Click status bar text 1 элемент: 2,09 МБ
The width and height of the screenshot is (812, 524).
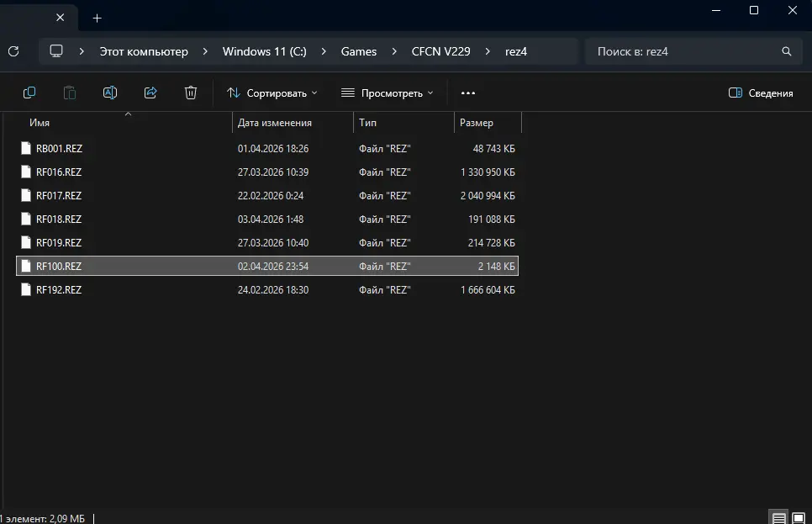43,518
